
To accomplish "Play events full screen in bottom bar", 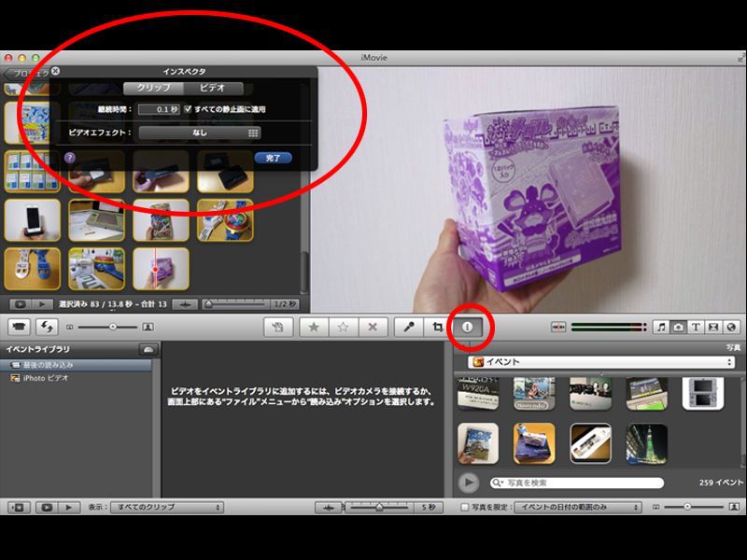I will 47,508.
